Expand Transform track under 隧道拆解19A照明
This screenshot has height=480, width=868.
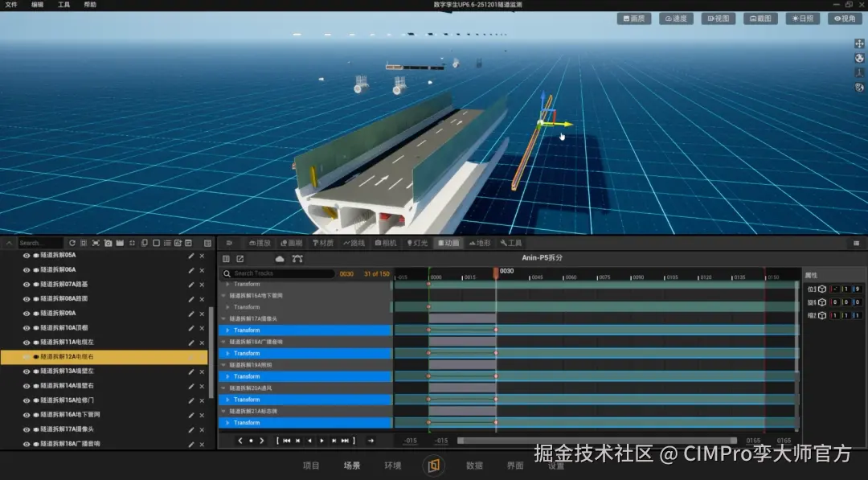tap(227, 376)
